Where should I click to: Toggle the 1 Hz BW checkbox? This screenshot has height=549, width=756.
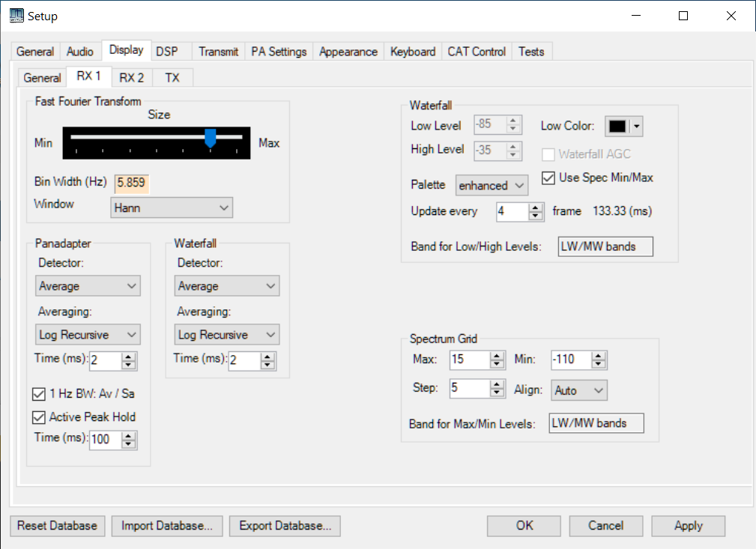point(40,393)
